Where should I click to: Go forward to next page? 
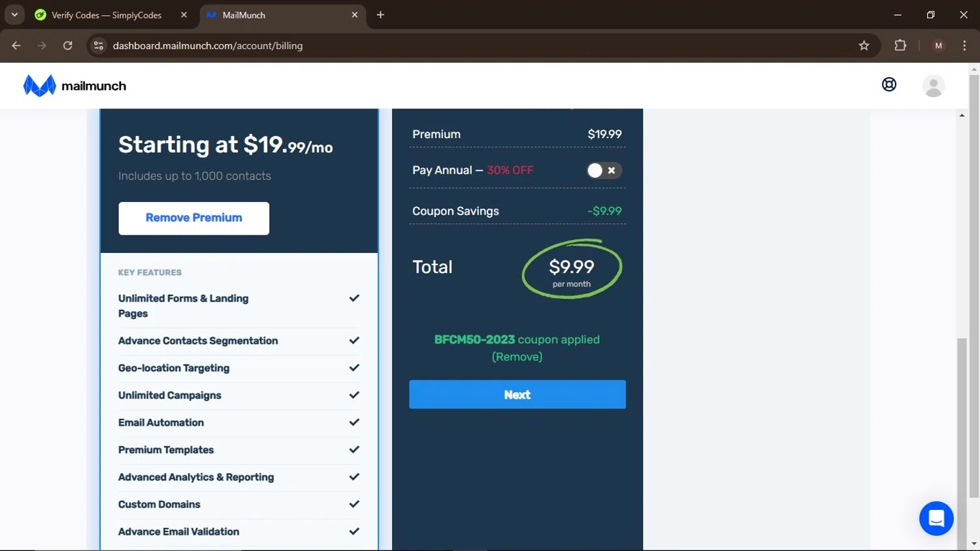[42, 46]
